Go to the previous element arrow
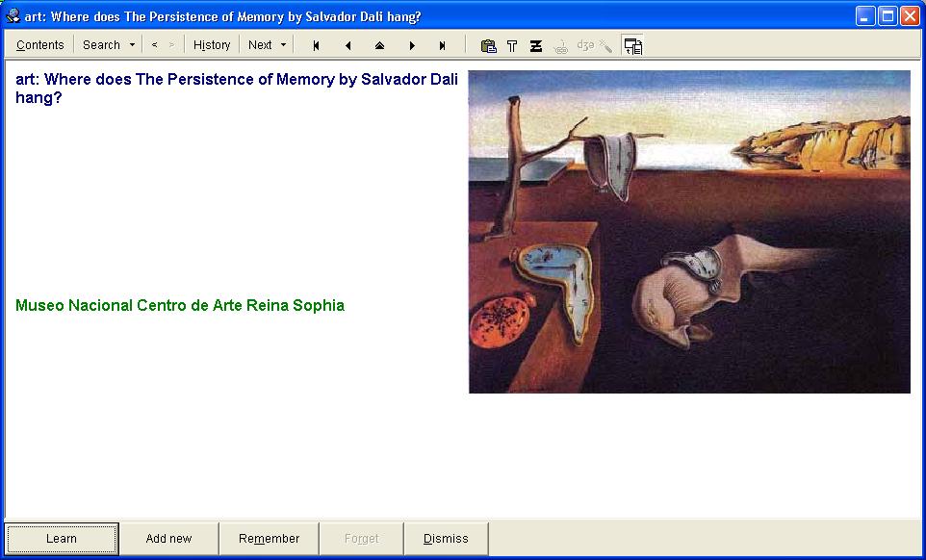The height and width of the screenshot is (560, 926). coord(347,45)
